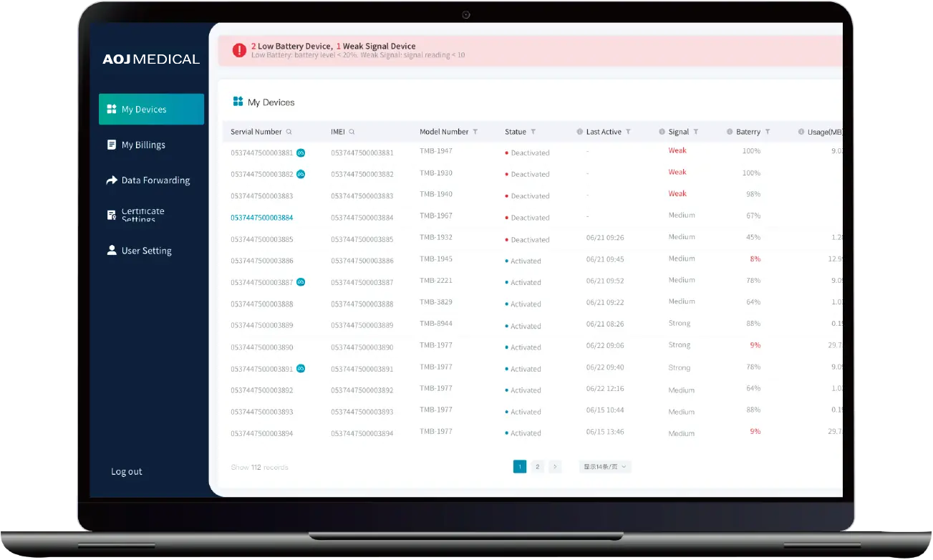The height and width of the screenshot is (560, 933).
Task: Go to page 2 of records
Action: click(x=538, y=467)
